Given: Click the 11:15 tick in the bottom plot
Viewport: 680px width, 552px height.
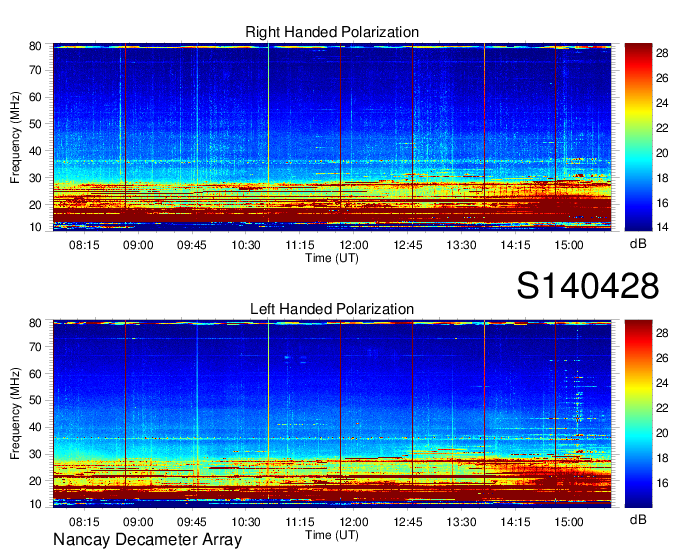Looking at the screenshot, I should pyautogui.click(x=300, y=522).
